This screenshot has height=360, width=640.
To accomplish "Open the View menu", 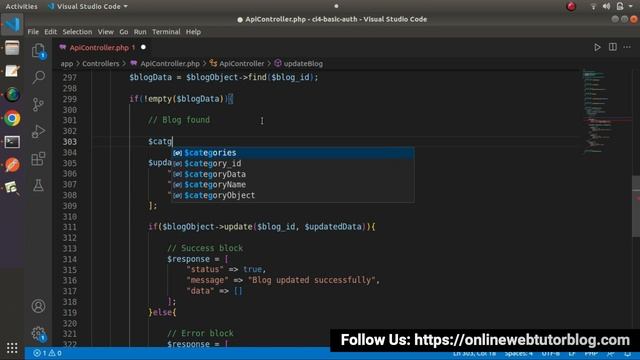I will [106, 32].
